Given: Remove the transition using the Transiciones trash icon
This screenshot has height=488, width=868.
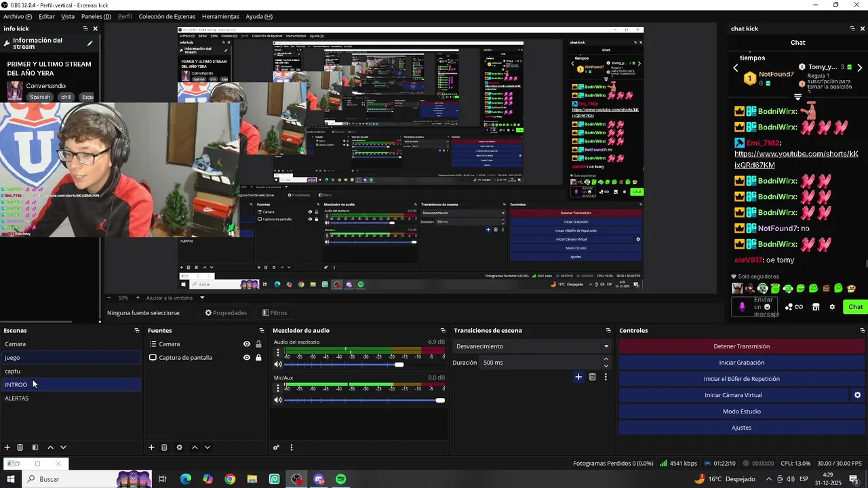Looking at the screenshot, I should [x=592, y=377].
